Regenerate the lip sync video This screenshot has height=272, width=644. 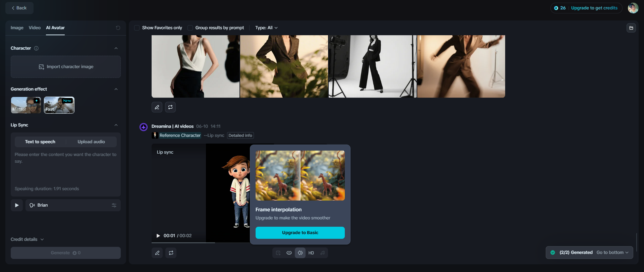(x=171, y=253)
